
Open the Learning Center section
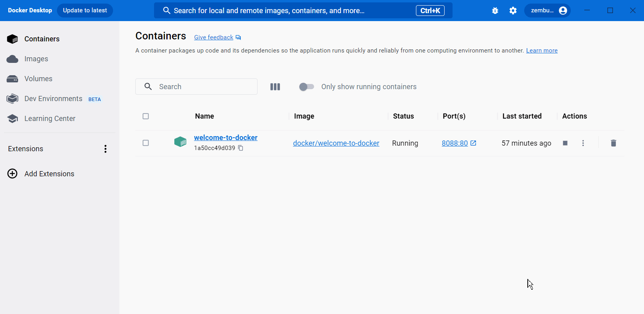pos(50,119)
